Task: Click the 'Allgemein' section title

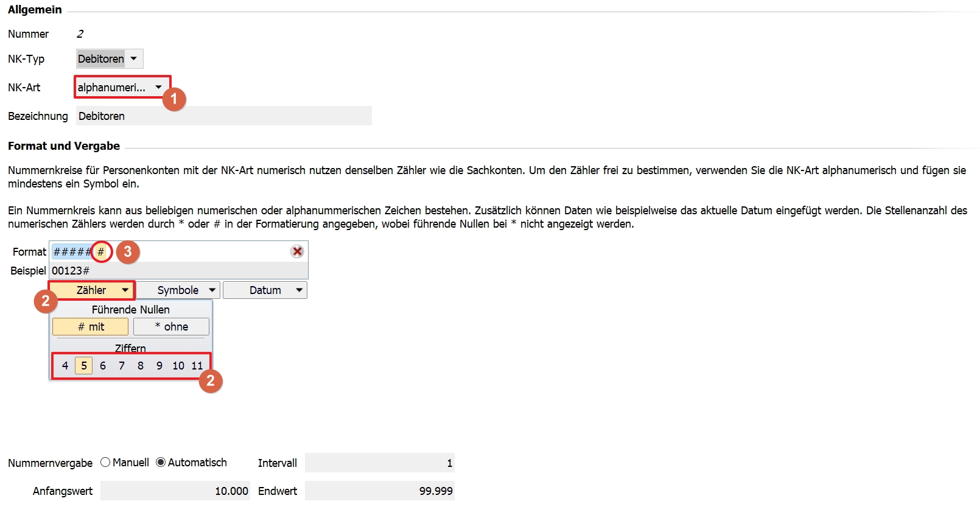Action: pos(35,10)
